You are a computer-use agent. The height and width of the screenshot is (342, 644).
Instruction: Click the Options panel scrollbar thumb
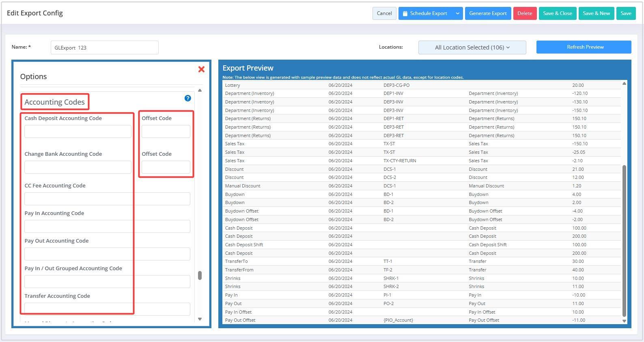(x=200, y=275)
